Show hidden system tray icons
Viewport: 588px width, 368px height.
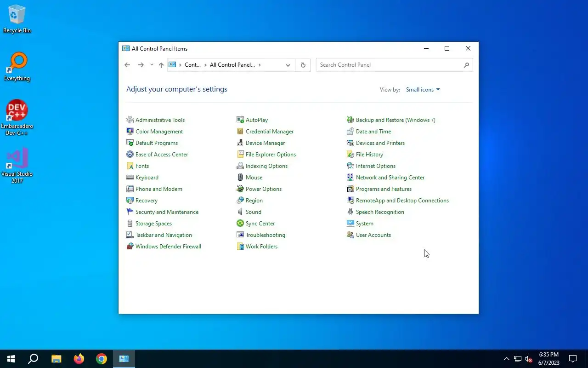(x=506, y=359)
